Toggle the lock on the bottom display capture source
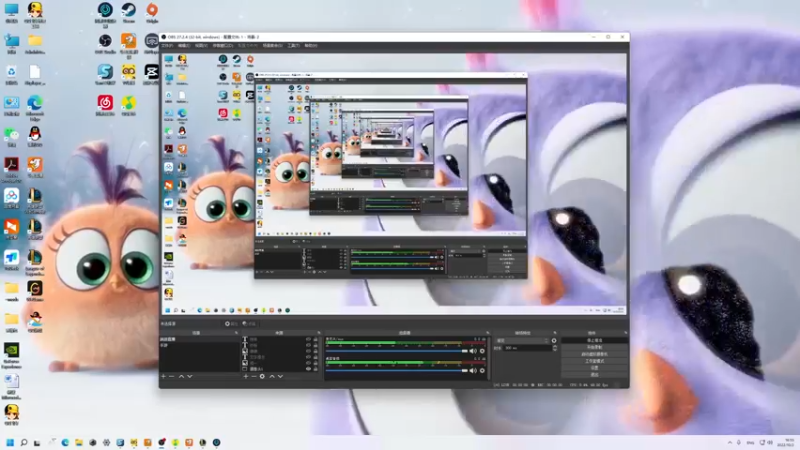Screen dimensions: 800x450 [315, 368]
